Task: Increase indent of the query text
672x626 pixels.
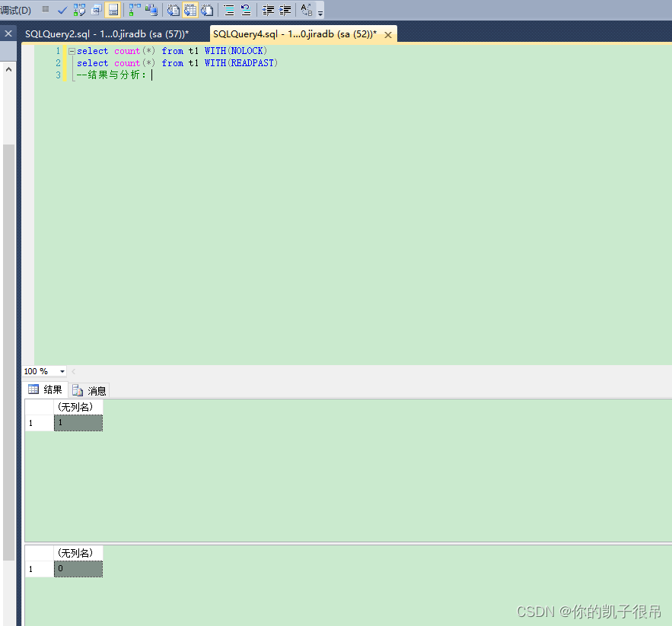Action: point(285,10)
